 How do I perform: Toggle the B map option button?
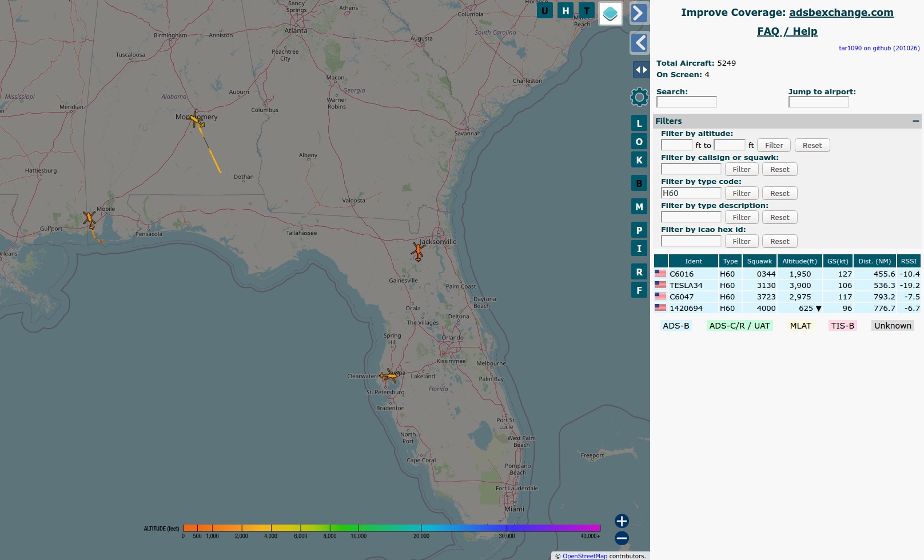pyautogui.click(x=639, y=183)
